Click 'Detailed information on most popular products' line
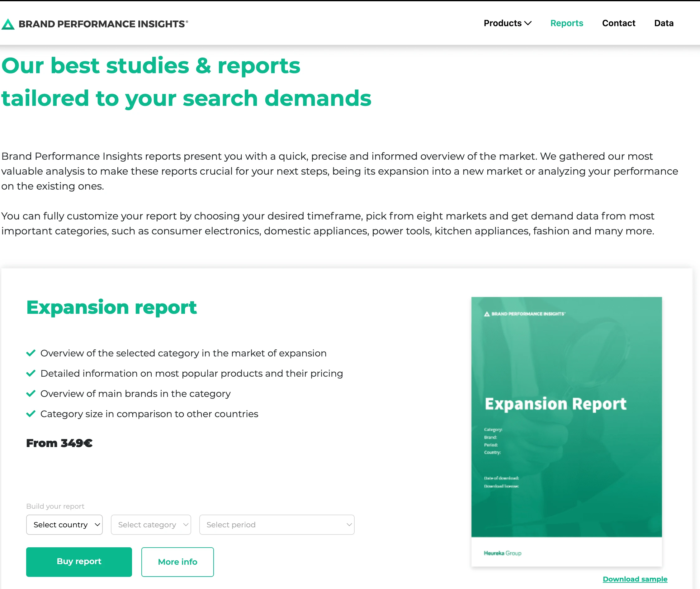The image size is (700, 589). [192, 373]
